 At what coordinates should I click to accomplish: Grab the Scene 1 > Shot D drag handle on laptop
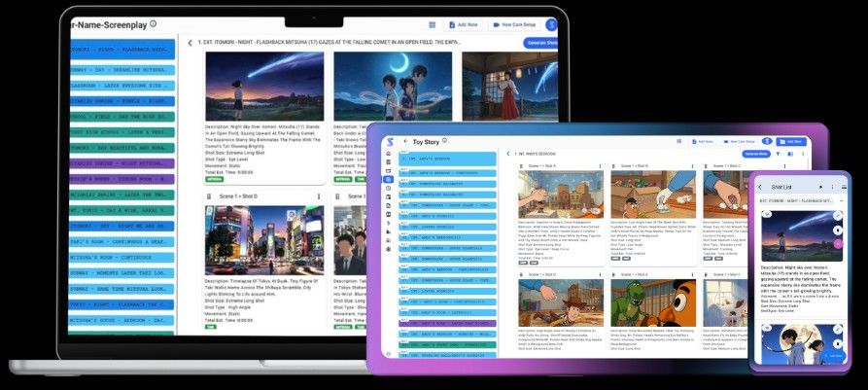209,196
